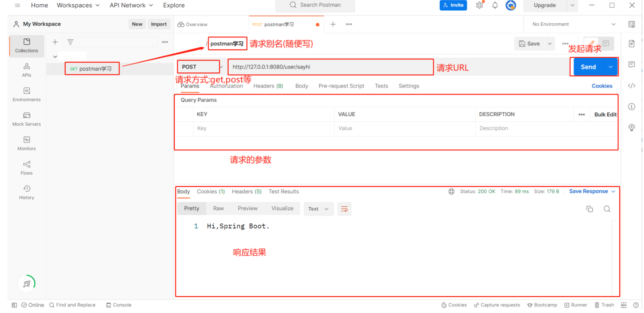The height and width of the screenshot is (313, 644).
Task: Open the code snippet icon
Action: (632, 86)
